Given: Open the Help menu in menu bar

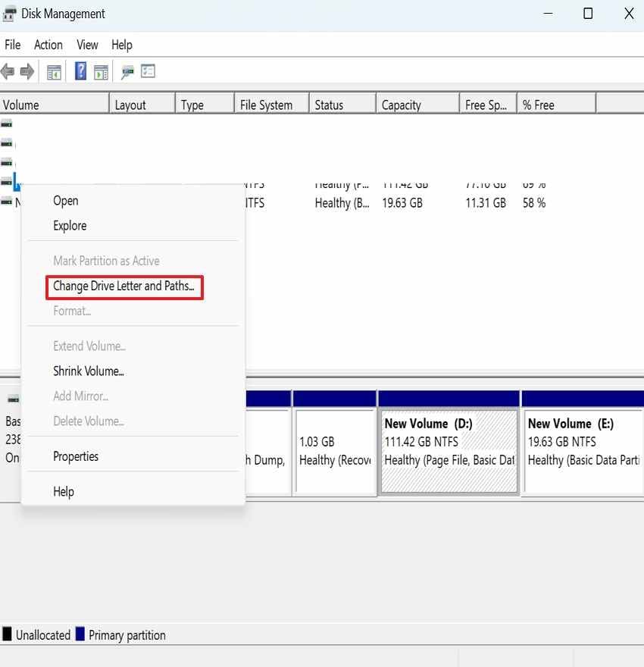Looking at the screenshot, I should [121, 45].
